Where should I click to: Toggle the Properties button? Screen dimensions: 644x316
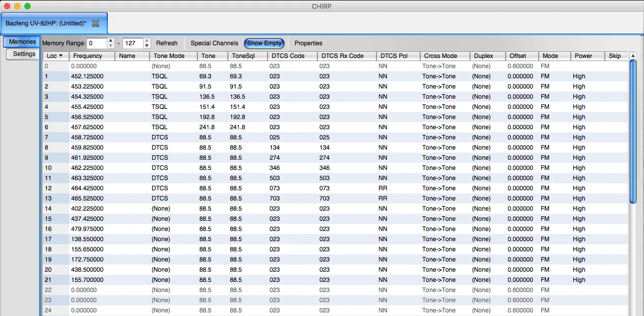pyautogui.click(x=308, y=43)
